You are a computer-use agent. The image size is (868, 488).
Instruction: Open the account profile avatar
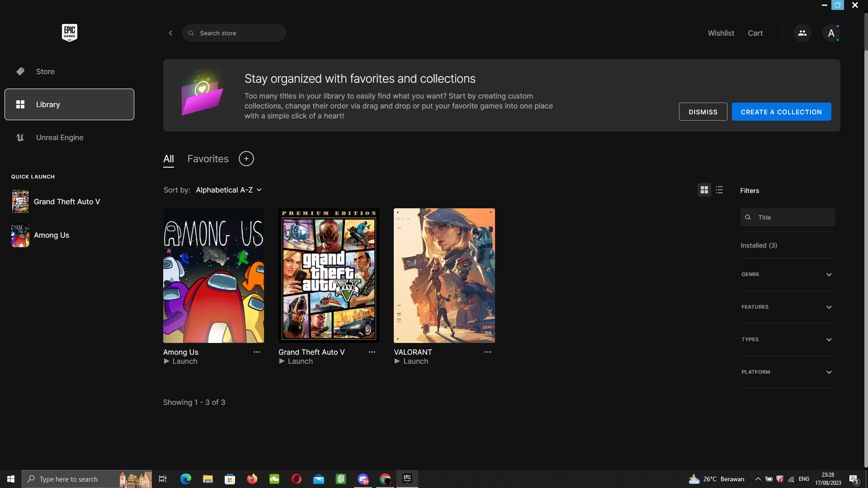(830, 33)
